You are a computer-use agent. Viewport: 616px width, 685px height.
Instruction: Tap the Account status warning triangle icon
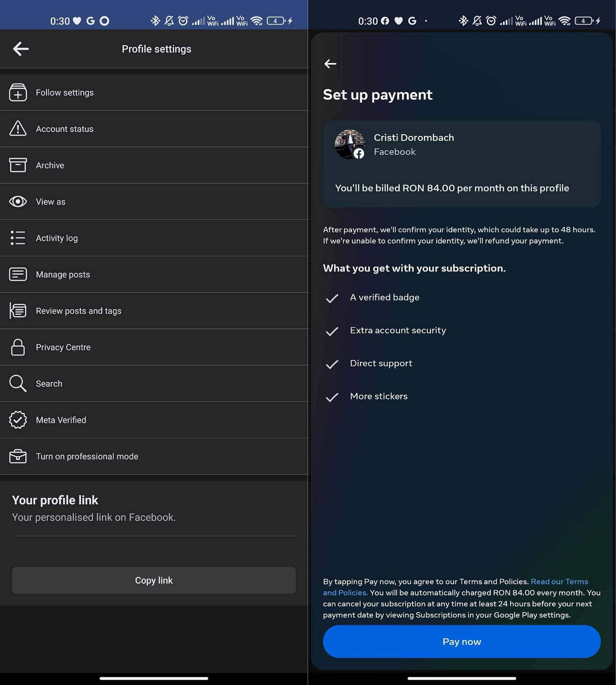pos(18,128)
